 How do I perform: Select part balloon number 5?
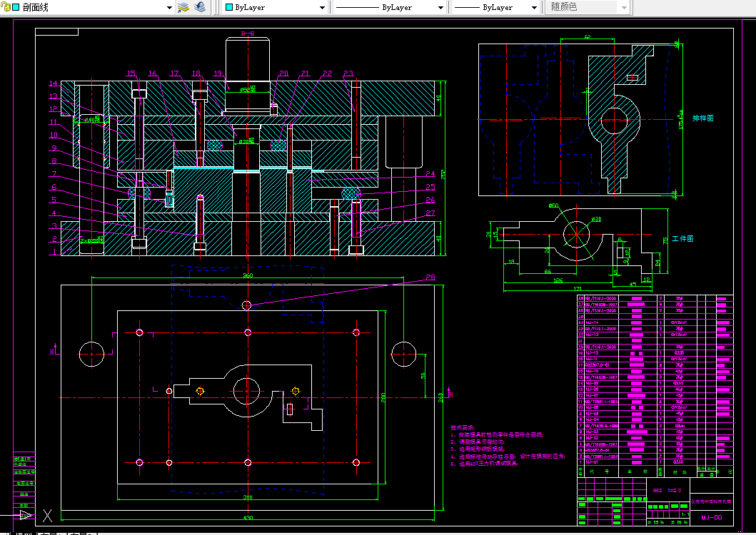pyautogui.click(x=54, y=200)
